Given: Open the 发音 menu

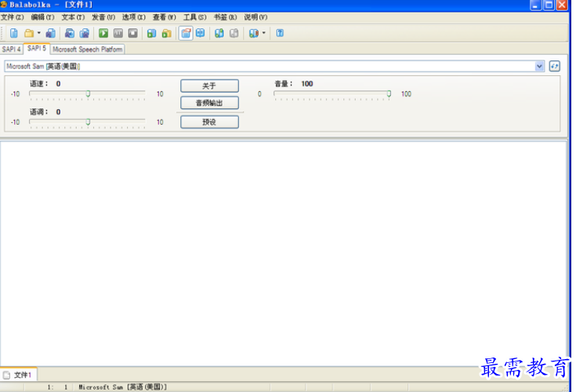Looking at the screenshot, I should point(103,17).
